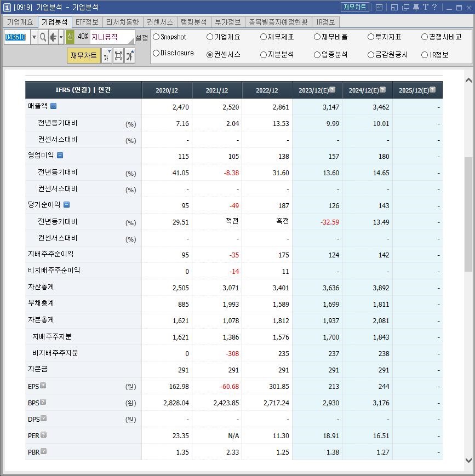The width and height of the screenshot is (475, 476).
Task: Open the stock code dropdown arrow
Action: coord(34,37)
